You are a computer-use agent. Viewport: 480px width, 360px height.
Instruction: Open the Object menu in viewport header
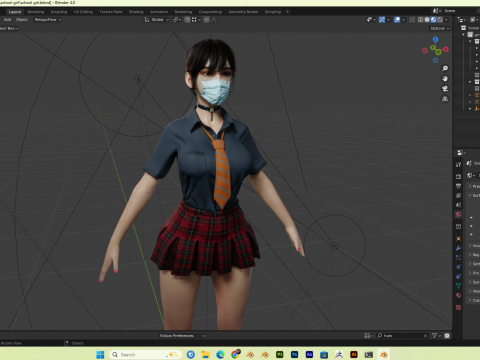pyautogui.click(x=22, y=20)
